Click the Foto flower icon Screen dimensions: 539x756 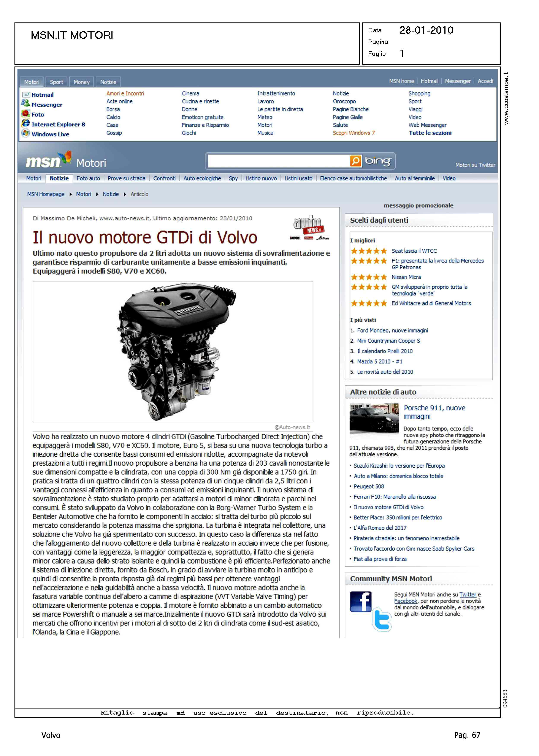25,114
